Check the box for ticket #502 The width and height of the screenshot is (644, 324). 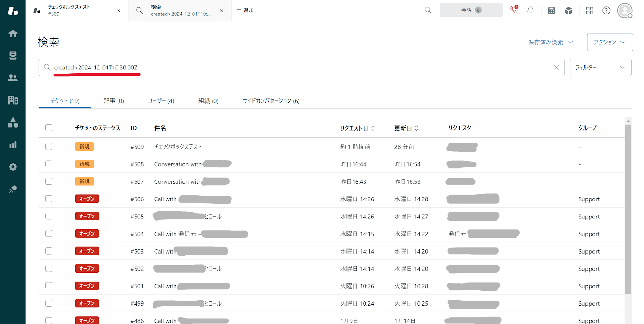(x=49, y=268)
